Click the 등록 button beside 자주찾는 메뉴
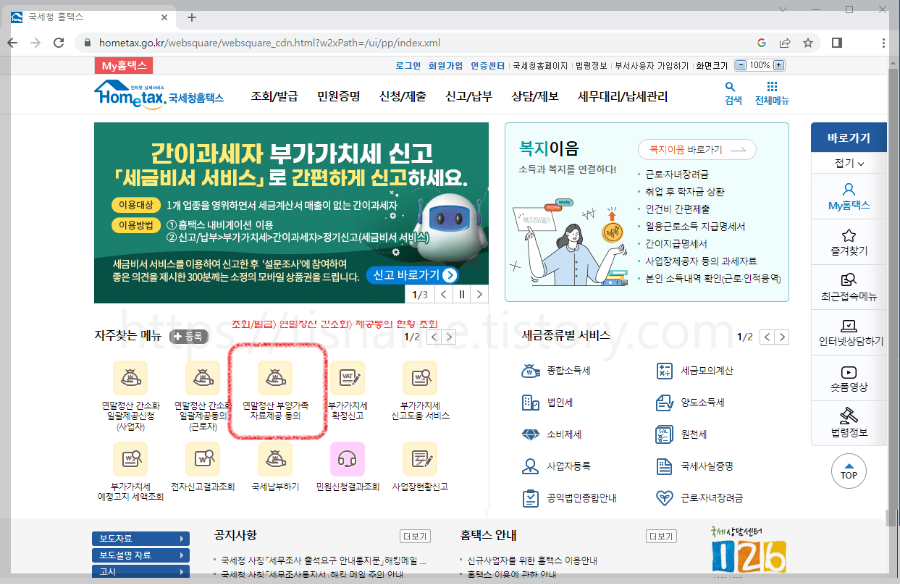This screenshot has height=584, width=900. point(189,337)
